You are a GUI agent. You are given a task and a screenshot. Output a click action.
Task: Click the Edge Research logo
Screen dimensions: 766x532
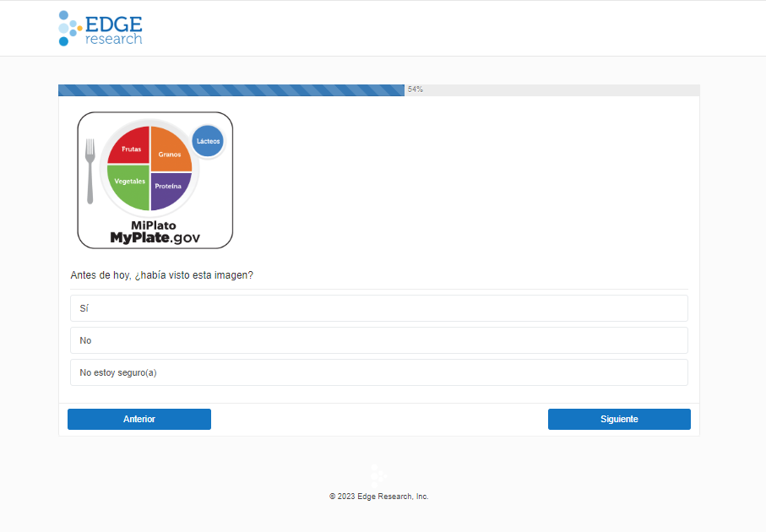pyautogui.click(x=101, y=29)
